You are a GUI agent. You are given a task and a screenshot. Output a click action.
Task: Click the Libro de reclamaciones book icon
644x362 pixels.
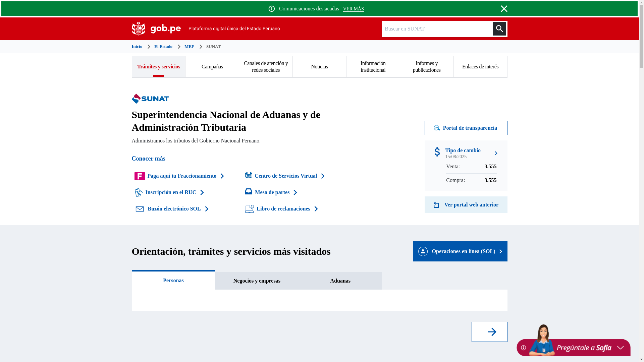(250, 209)
